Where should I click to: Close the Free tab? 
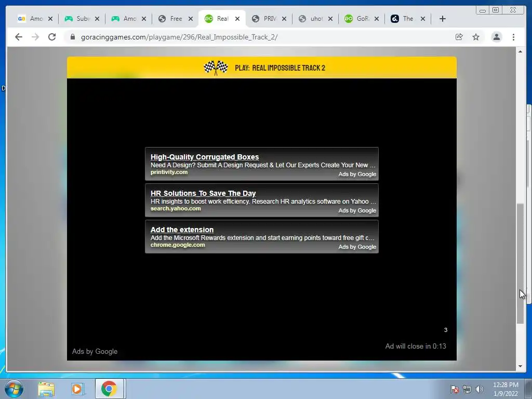[x=191, y=19]
